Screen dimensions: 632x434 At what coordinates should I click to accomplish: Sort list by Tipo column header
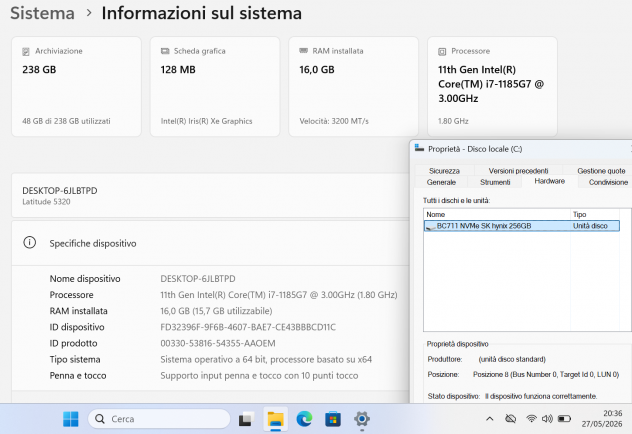(595, 215)
